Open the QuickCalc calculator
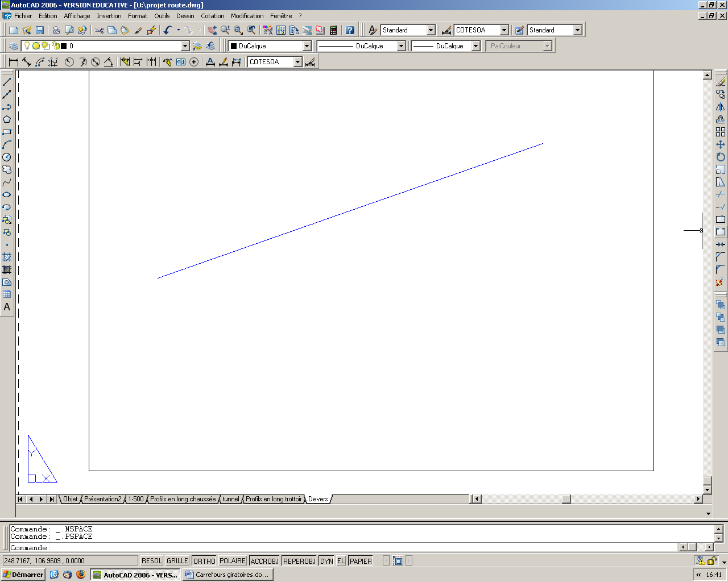The image size is (728, 582). point(333,30)
